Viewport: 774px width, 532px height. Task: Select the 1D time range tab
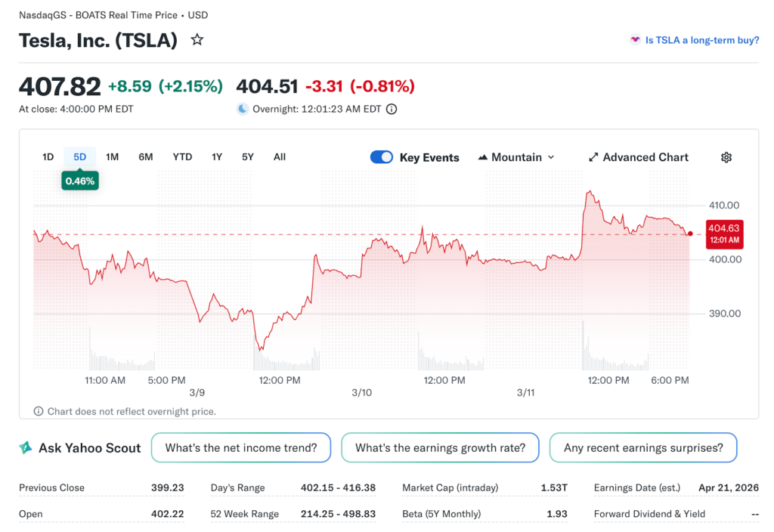click(x=48, y=157)
